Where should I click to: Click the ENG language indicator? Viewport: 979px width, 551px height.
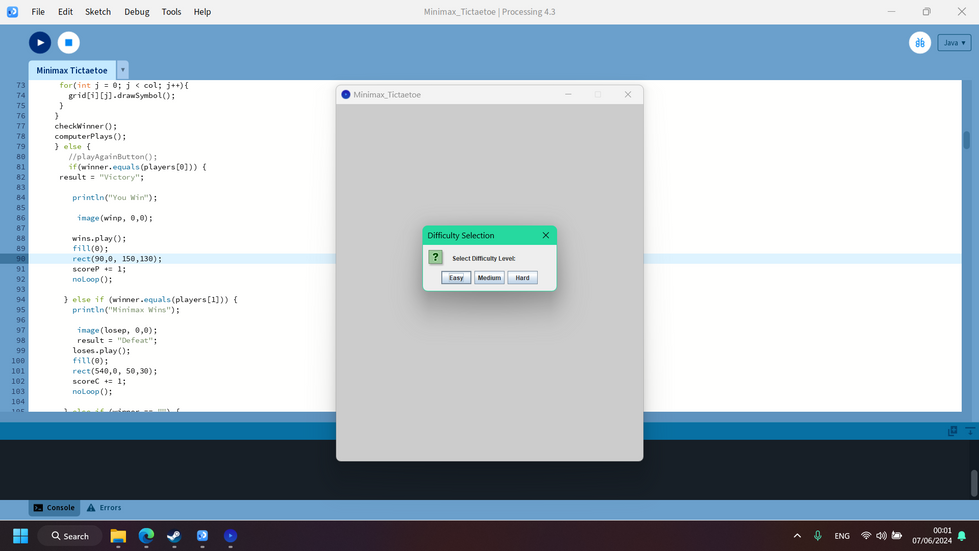tap(842, 536)
